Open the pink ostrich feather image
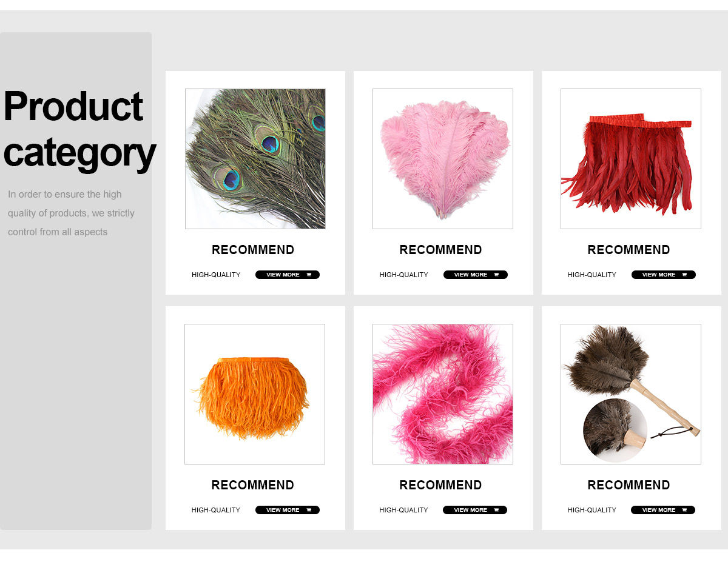 [443, 159]
